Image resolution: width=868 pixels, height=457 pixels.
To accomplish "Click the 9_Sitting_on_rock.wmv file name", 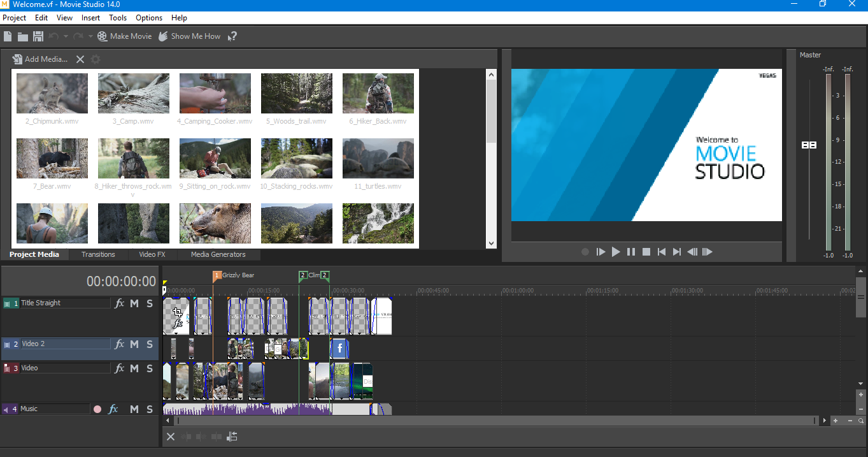I will [x=215, y=186].
